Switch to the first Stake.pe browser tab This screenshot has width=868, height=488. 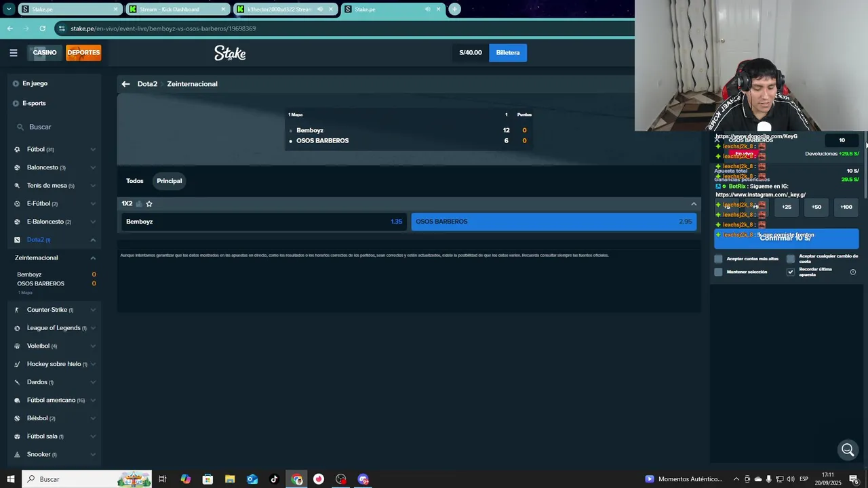click(x=69, y=9)
